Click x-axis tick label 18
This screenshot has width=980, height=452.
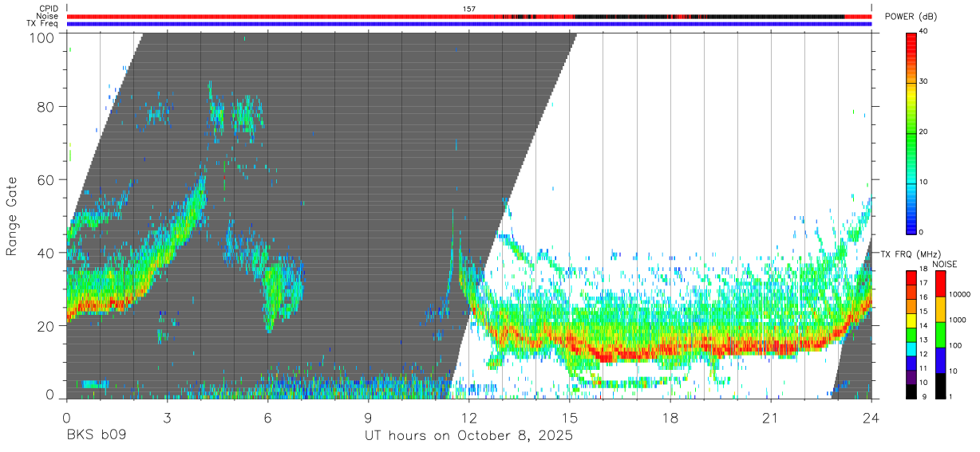(x=670, y=418)
